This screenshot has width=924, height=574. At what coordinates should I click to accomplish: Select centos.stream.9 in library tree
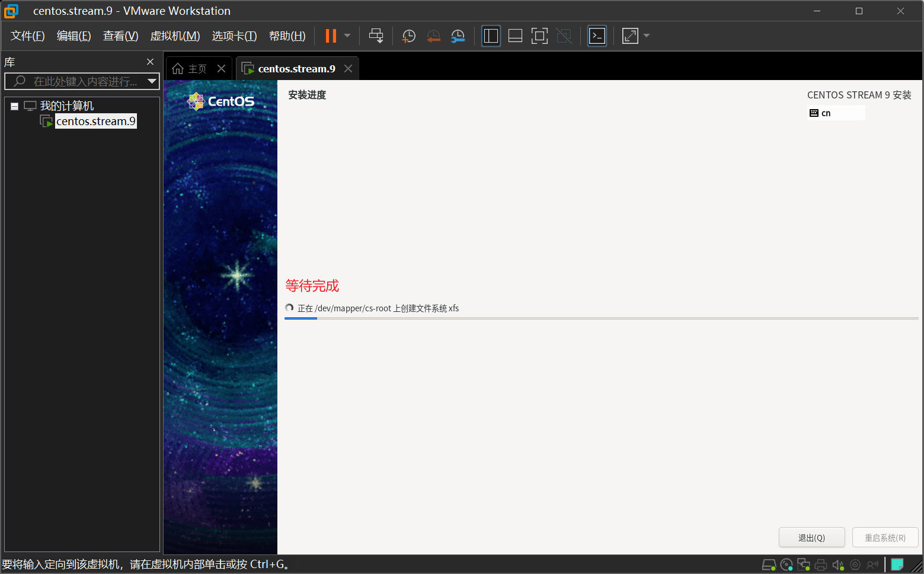click(96, 121)
